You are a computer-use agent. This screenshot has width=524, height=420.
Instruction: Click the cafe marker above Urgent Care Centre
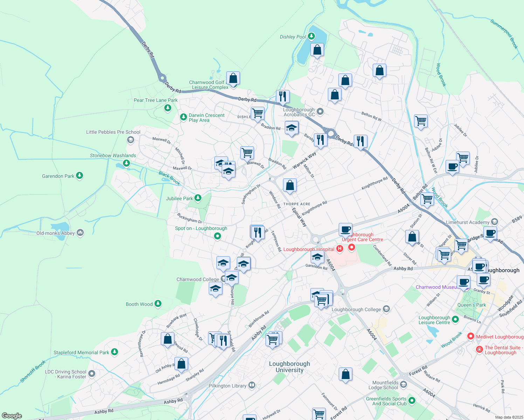click(x=345, y=230)
